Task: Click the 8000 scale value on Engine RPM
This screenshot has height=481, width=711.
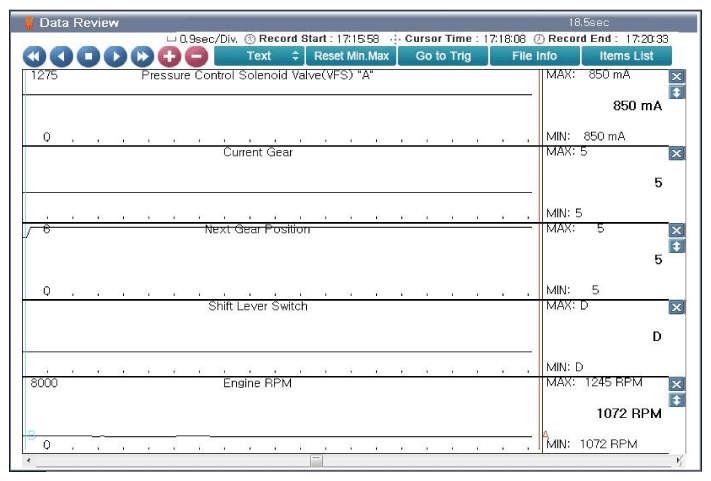Action: (x=44, y=384)
